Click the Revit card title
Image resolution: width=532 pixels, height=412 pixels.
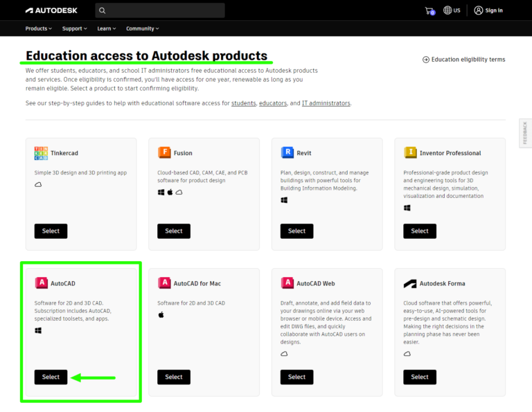304,153
